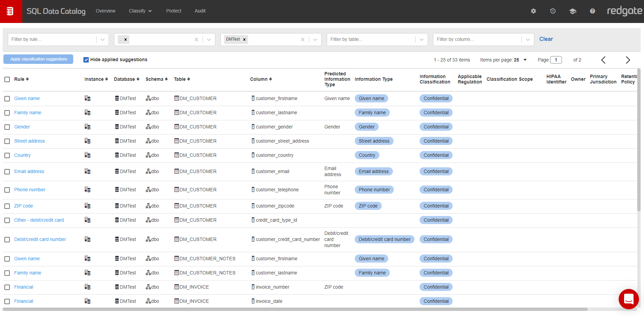Remove the DMTest filter tag

(244, 40)
